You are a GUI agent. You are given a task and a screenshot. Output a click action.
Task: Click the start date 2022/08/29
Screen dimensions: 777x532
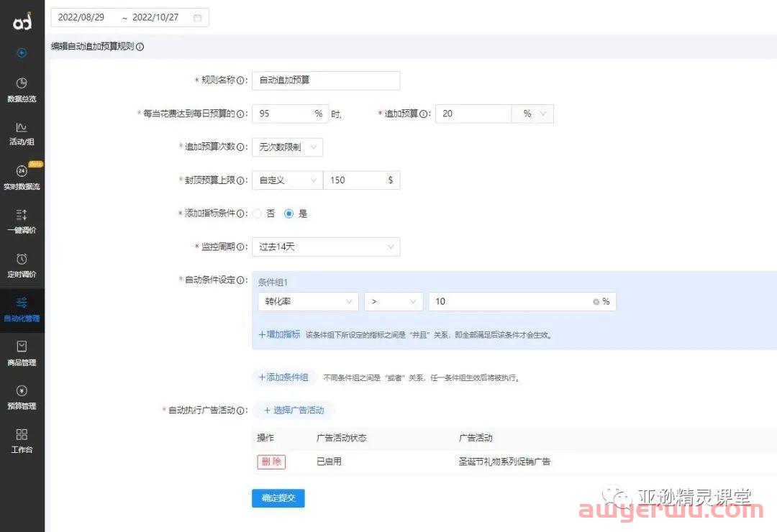click(81, 17)
